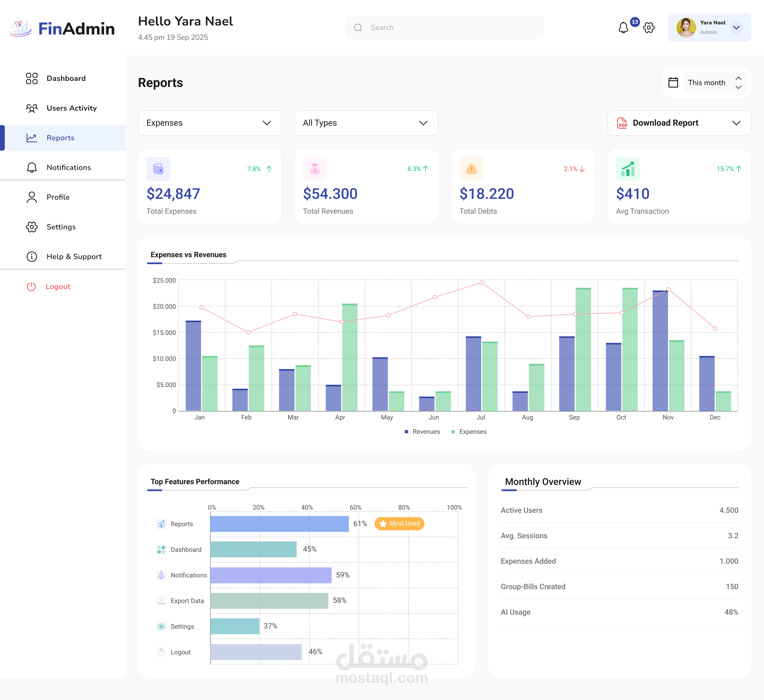Image resolution: width=764 pixels, height=700 pixels.
Task: Click the Apr Expenses bar
Action: 350,357
